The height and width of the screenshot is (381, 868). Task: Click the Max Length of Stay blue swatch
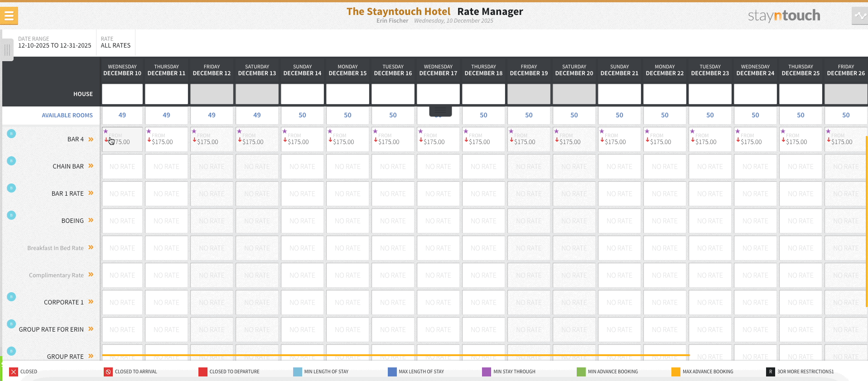[392, 372]
